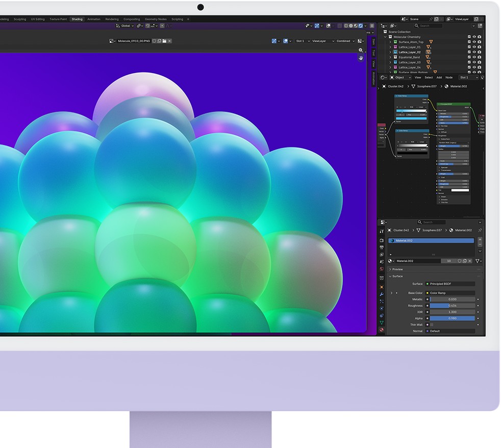Image resolution: width=501 pixels, height=448 pixels.
Task: Switch to the Animation workspace tab
Action: click(x=94, y=19)
